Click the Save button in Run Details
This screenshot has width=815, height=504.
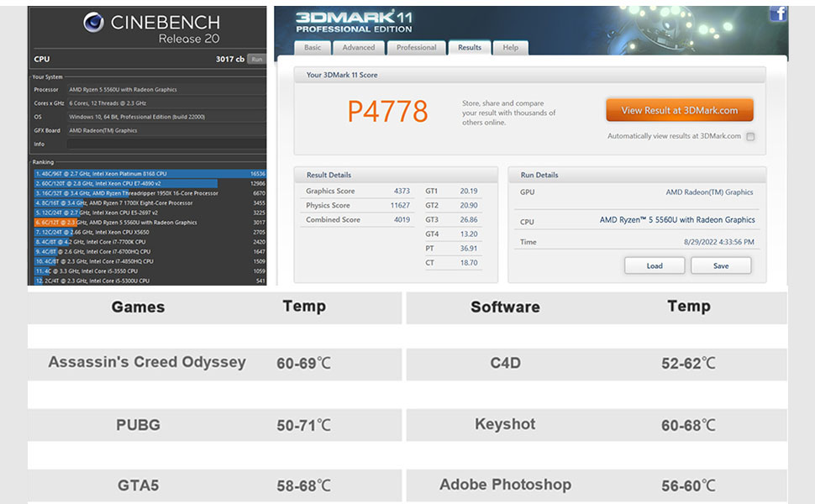click(x=721, y=265)
